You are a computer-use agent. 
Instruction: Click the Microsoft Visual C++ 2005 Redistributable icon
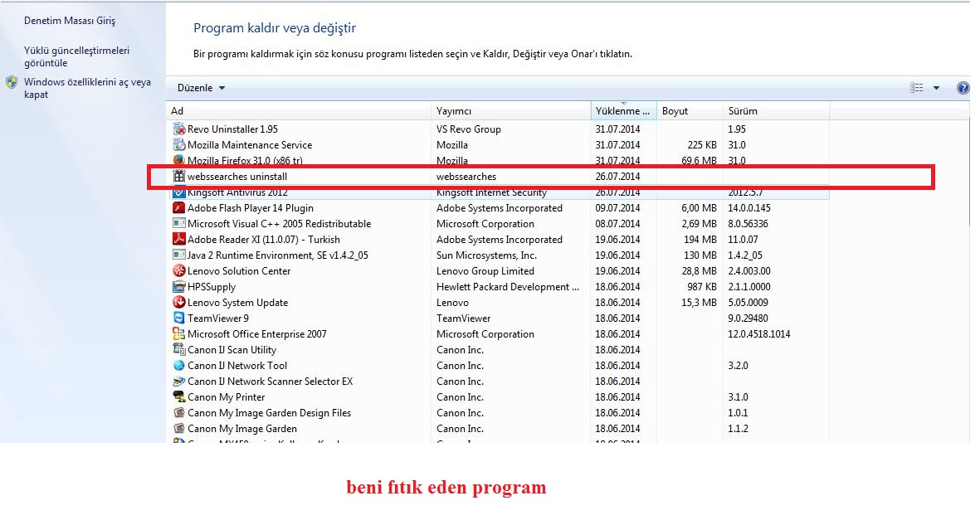click(x=178, y=224)
